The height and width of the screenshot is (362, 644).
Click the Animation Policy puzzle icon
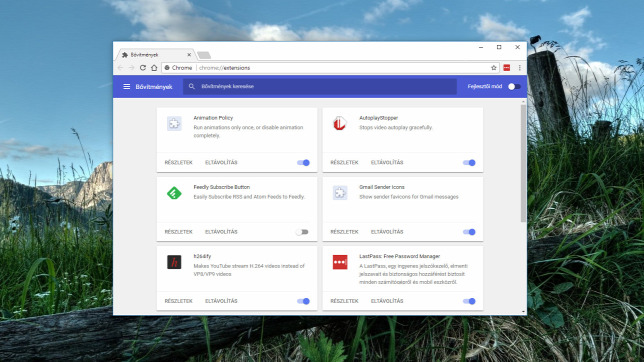175,124
